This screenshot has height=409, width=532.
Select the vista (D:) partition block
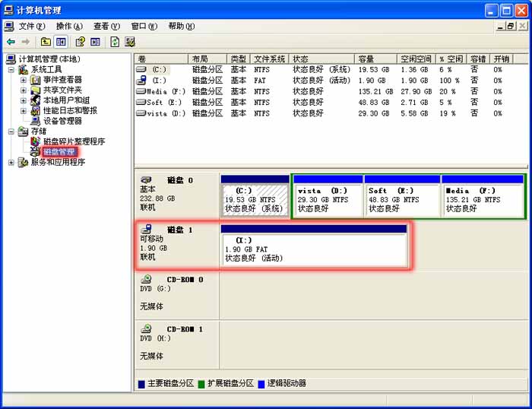coord(327,200)
